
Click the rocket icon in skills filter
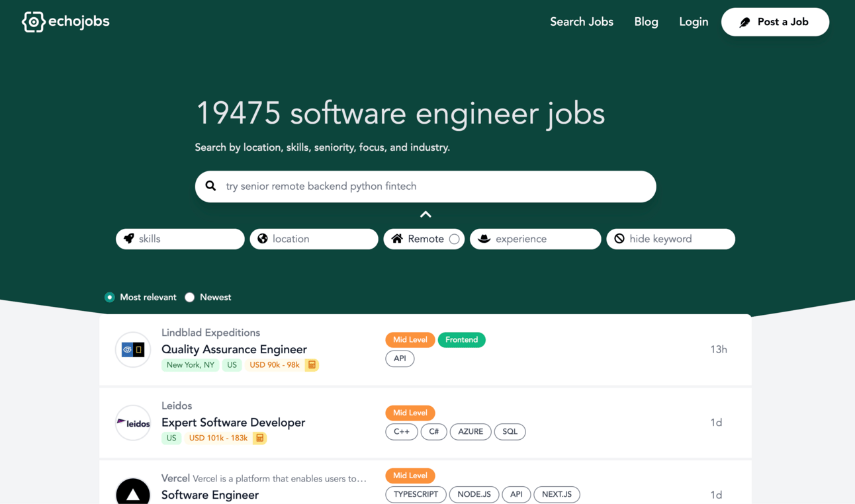pyautogui.click(x=129, y=239)
